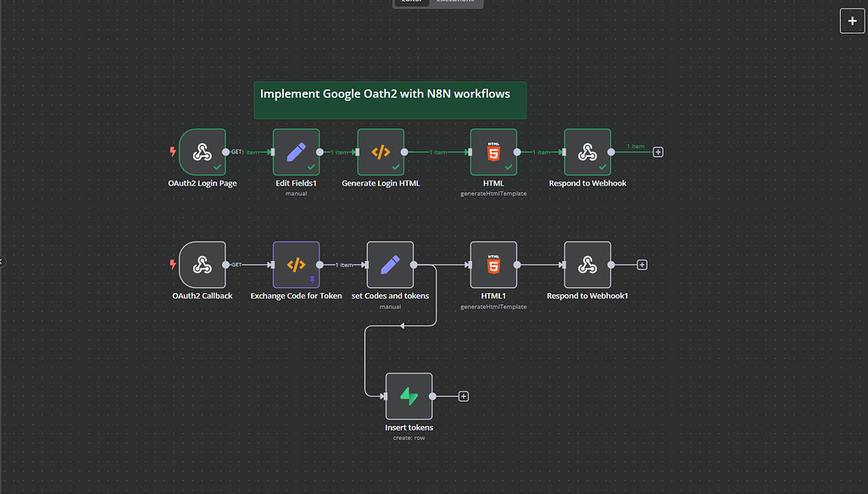Open the Supabase icon on Insert tokens node

pos(409,396)
